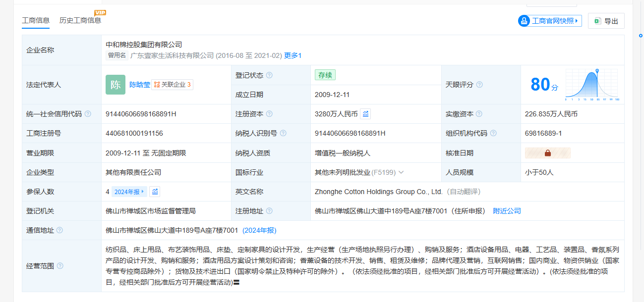Click the help icon beside 组织机构代码

493,133
